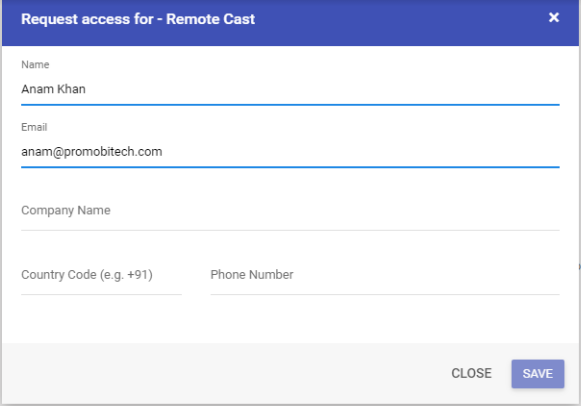Click the anam@promobitech.com email text
The image size is (581, 406).
click(x=92, y=152)
